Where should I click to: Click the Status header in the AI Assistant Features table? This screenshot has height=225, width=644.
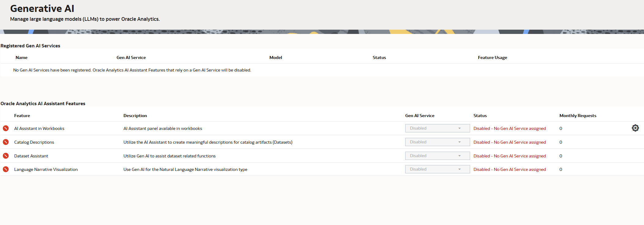pos(480,116)
